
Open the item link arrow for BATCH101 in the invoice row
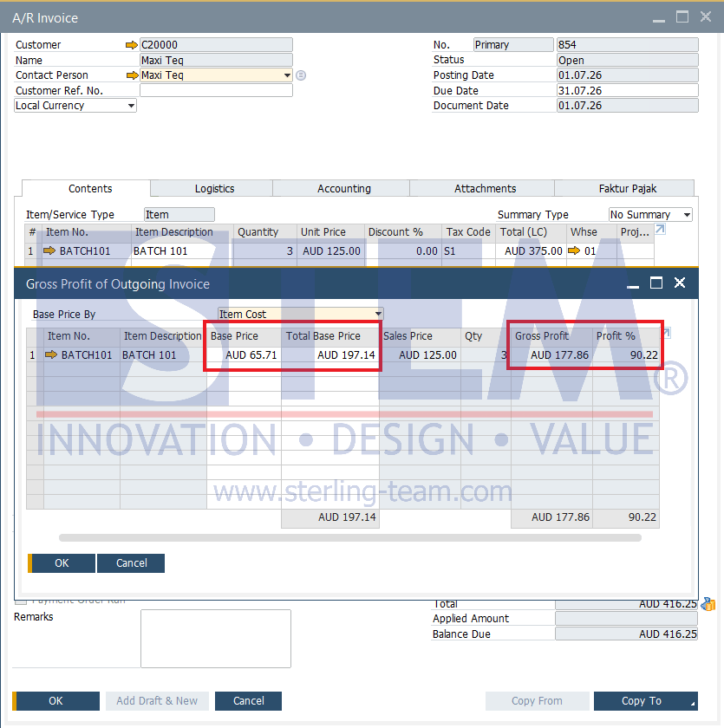(49, 250)
